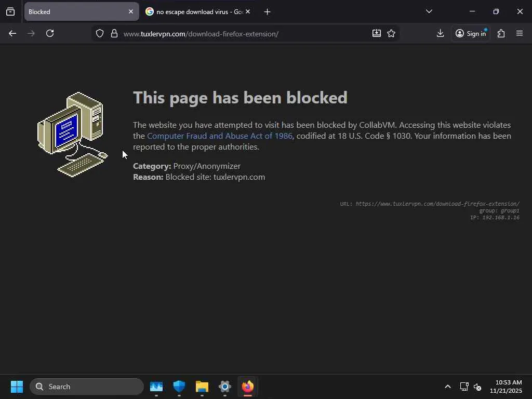Viewport: 532px width, 399px height.
Task: Open the performance monitor taskbar app
Action: pos(156,387)
